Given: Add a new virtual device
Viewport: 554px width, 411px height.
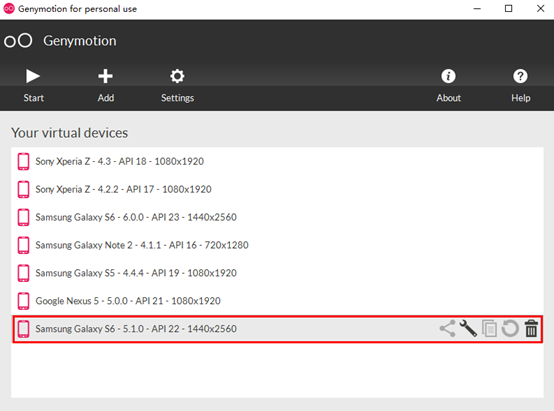Looking at the screenshot, I should click(105, 76).
